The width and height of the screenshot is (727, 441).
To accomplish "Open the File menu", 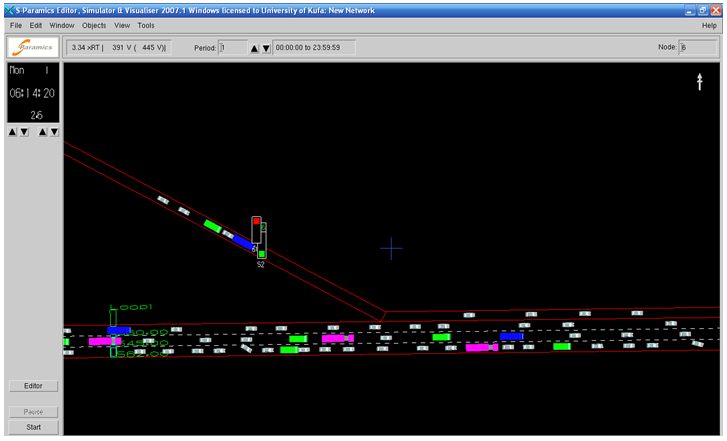I will [16, 24].
